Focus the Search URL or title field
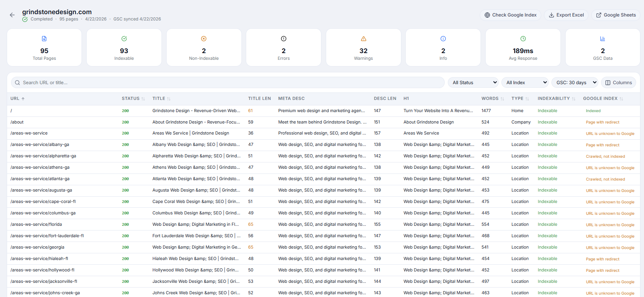 (228, 83)
